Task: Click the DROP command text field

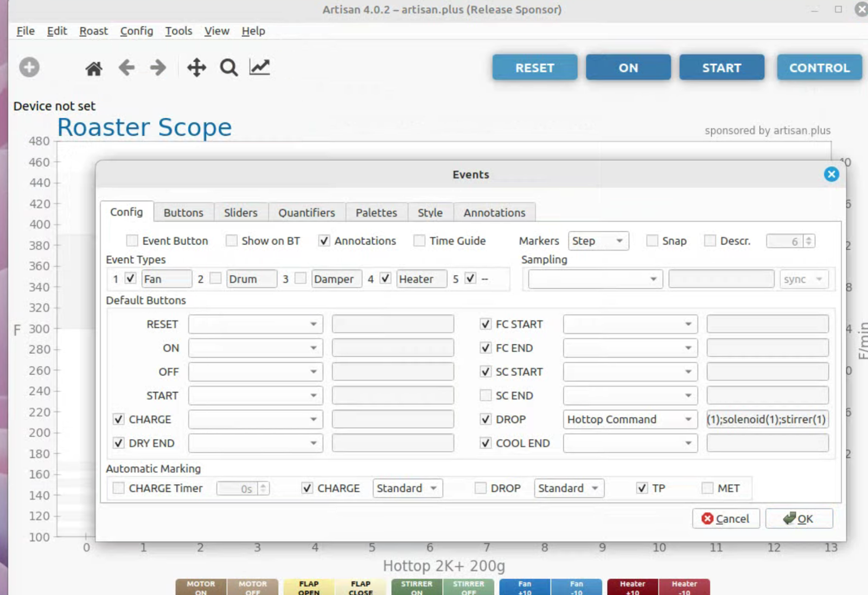Action: pyautogui.click(x=767, y=420)
